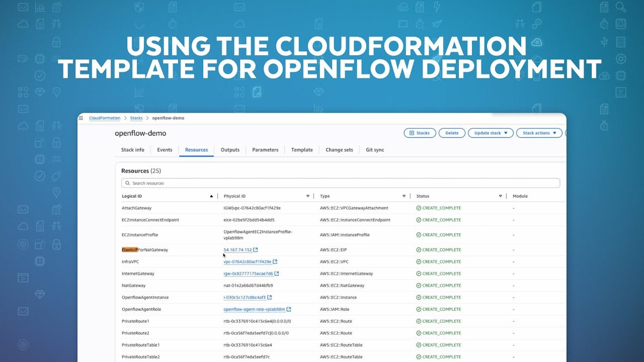Click external link icon next to i-030c5c127c8bc4af3

[x=268, y=297]
